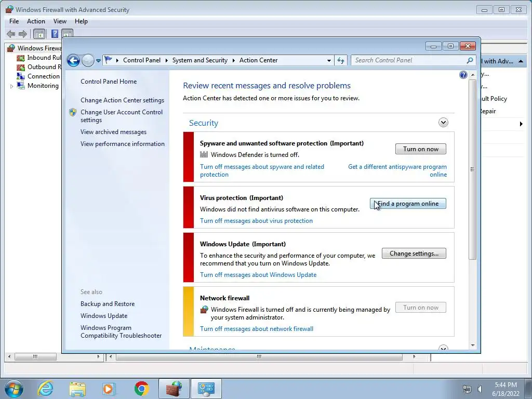Open the submenu arrow in Actions pane
532x399 pixels.
click(x=521, y=124)
